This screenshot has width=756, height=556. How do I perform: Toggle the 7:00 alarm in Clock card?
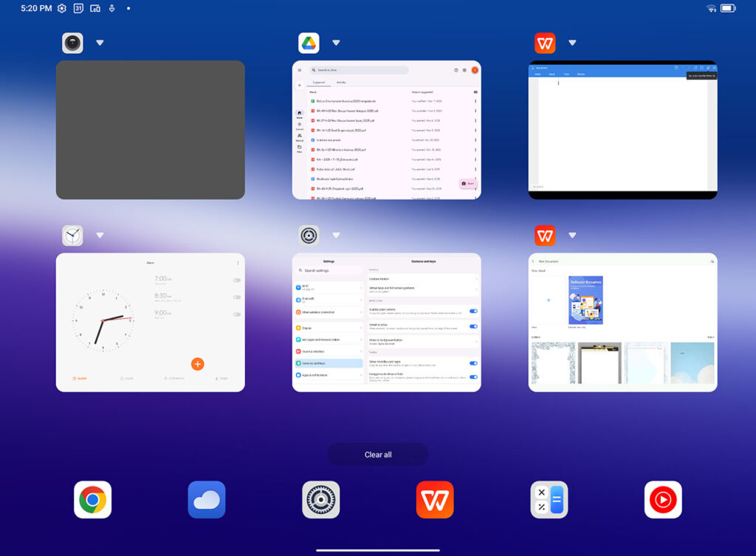coord(237,280)
